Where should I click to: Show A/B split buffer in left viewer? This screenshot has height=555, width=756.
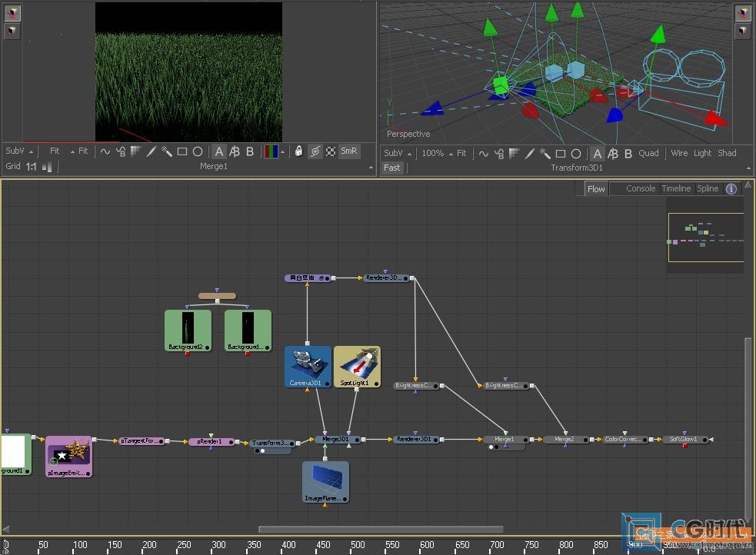235,151
